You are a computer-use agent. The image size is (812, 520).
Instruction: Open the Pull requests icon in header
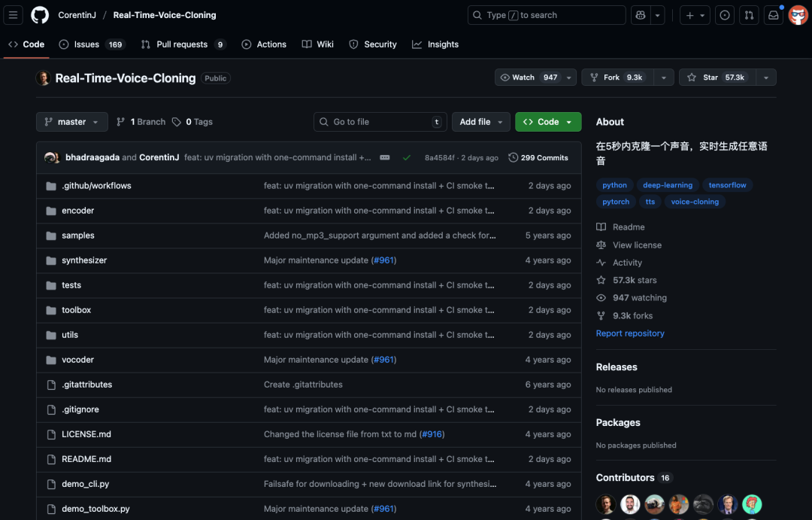[x=749, y=15]
